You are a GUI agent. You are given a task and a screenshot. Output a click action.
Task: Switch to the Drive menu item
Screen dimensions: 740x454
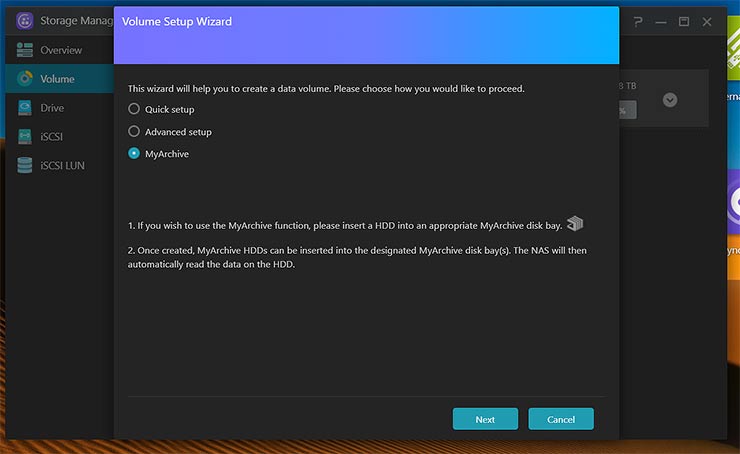point(52,108)
